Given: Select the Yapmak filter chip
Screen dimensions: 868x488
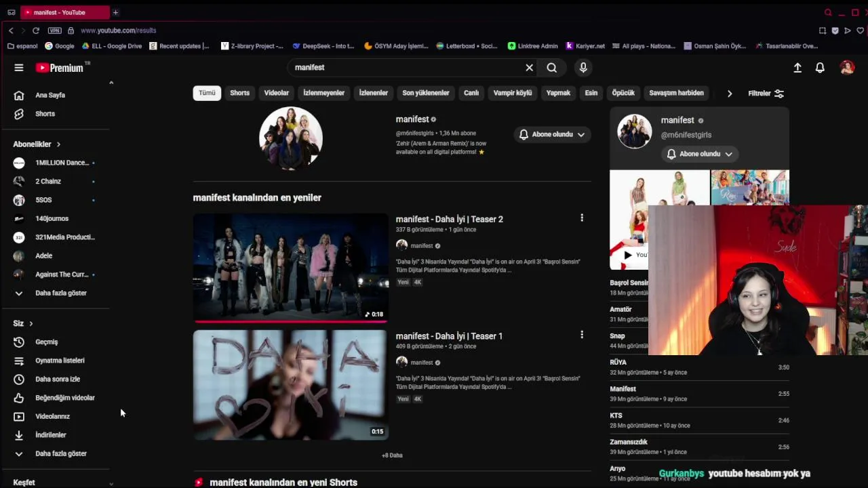Looking at the screenshot, I should [x=558, y=93].
